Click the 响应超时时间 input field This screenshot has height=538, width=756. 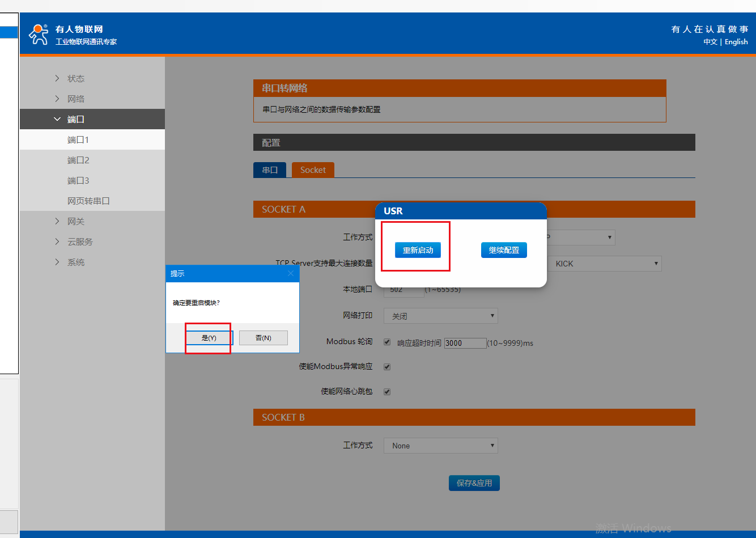(465, 343)
